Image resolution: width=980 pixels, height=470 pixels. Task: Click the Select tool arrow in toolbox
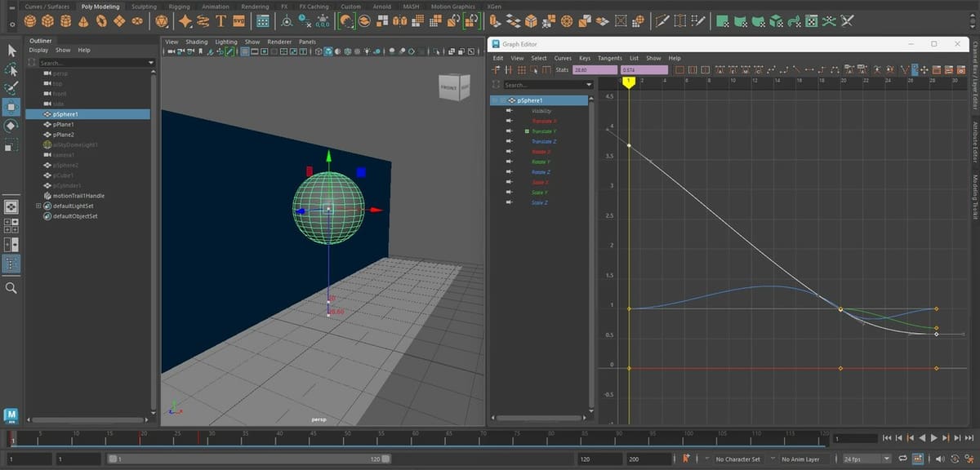coord(12,51)
